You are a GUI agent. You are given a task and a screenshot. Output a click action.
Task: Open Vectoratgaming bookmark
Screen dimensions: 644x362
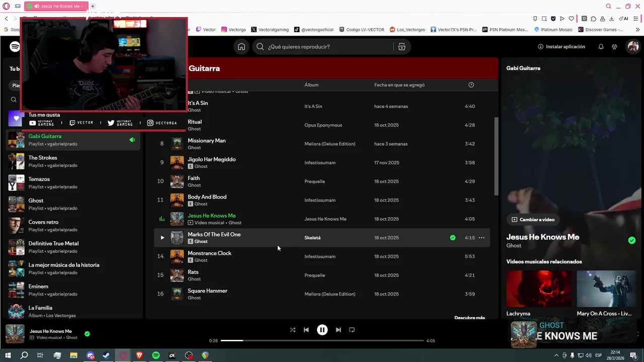(x=270, y=30)
